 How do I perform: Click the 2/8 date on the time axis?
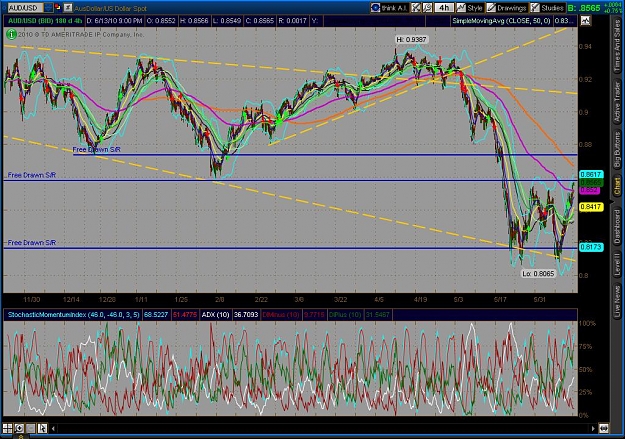[220, 299]
